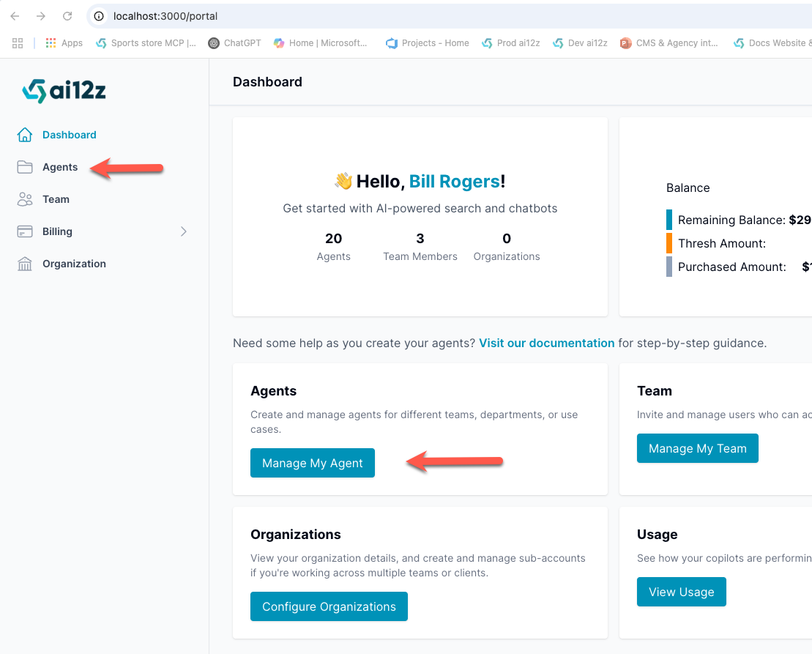This screenshot has width=812, height=654.
Task: Open the Home | Microsoft bookmark
Action: (x=321, y=43)
